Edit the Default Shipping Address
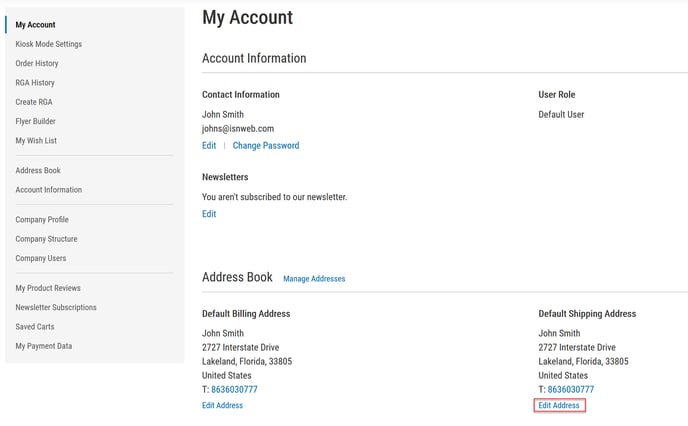This screenshot has height=426, width=688. pos(559,405)
